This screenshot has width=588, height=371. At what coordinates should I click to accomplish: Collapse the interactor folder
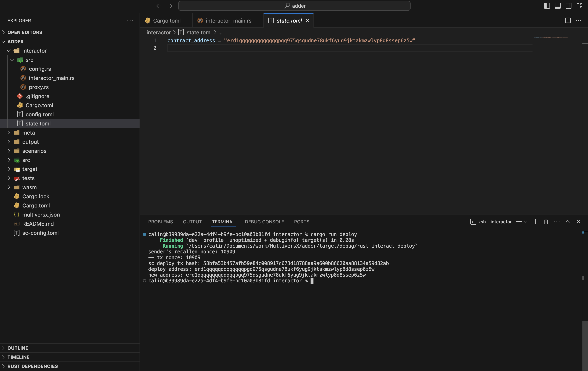70,51
